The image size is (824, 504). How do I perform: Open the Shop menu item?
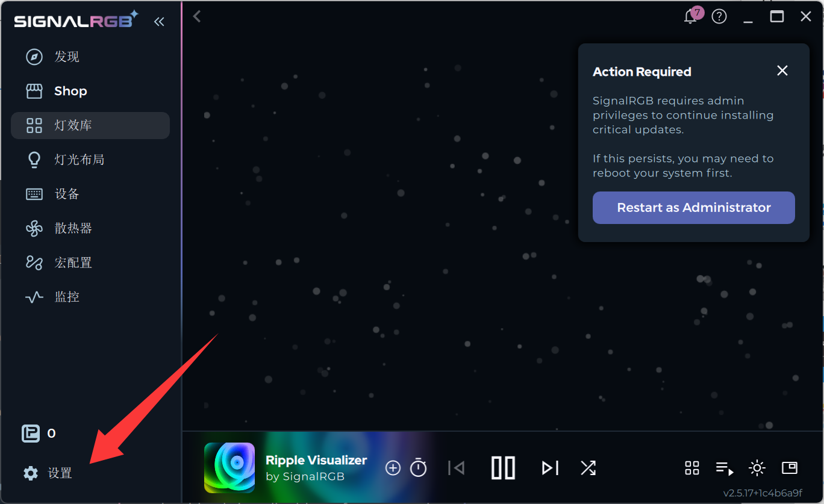click(70, 91)
